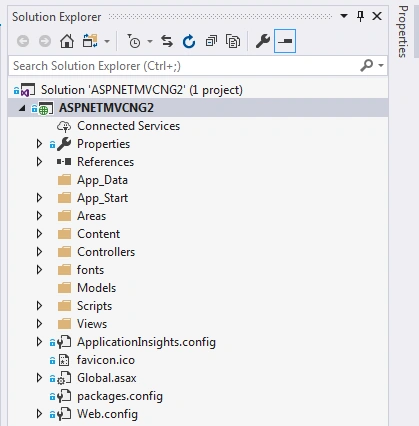The width and height of the screenshot is (419, 426).
Task: Select the packages.config file
Action: (120, 396)
